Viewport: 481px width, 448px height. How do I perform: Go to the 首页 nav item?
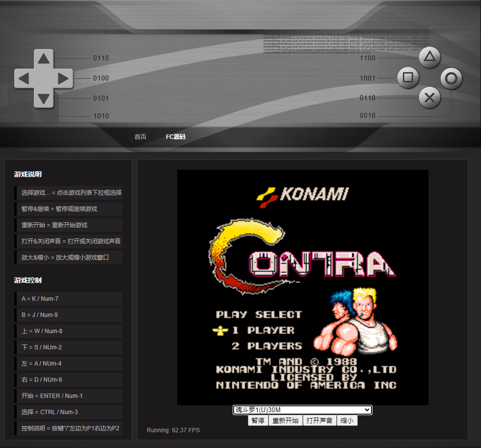tap(140, 137)
